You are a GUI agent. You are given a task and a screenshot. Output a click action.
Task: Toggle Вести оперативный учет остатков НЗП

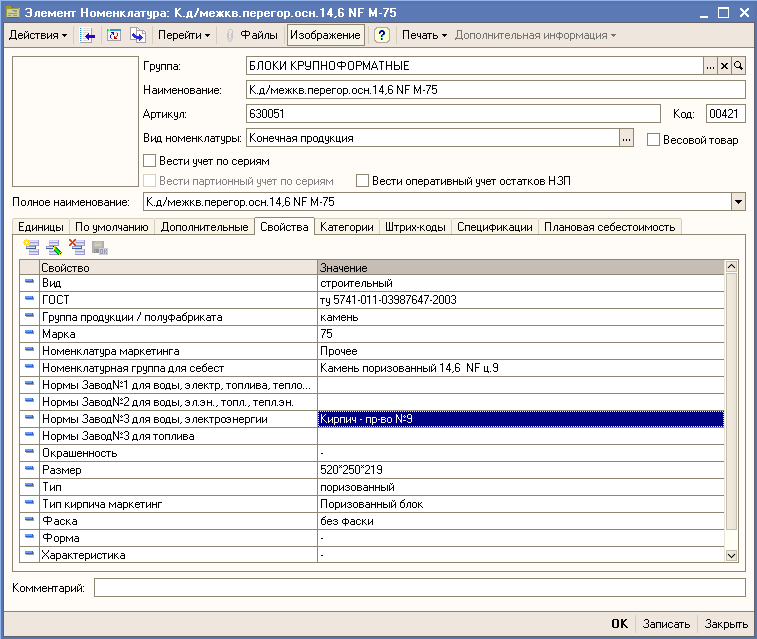pos(363,181)
